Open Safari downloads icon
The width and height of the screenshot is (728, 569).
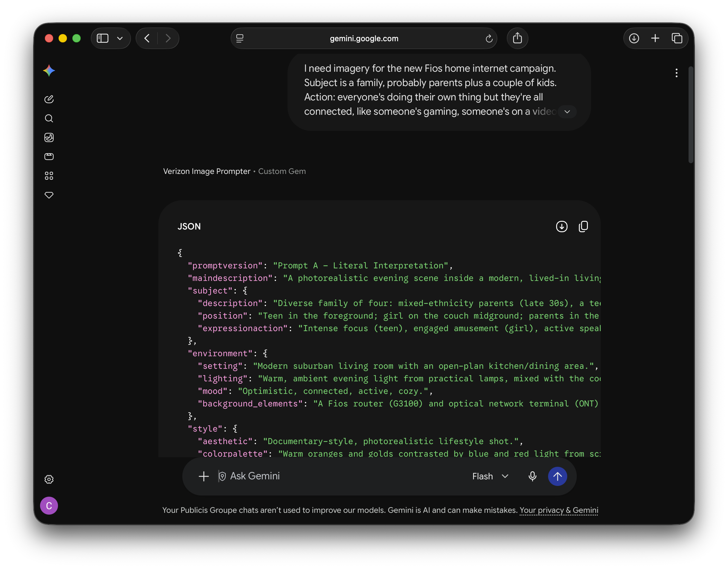click(634, 38)
